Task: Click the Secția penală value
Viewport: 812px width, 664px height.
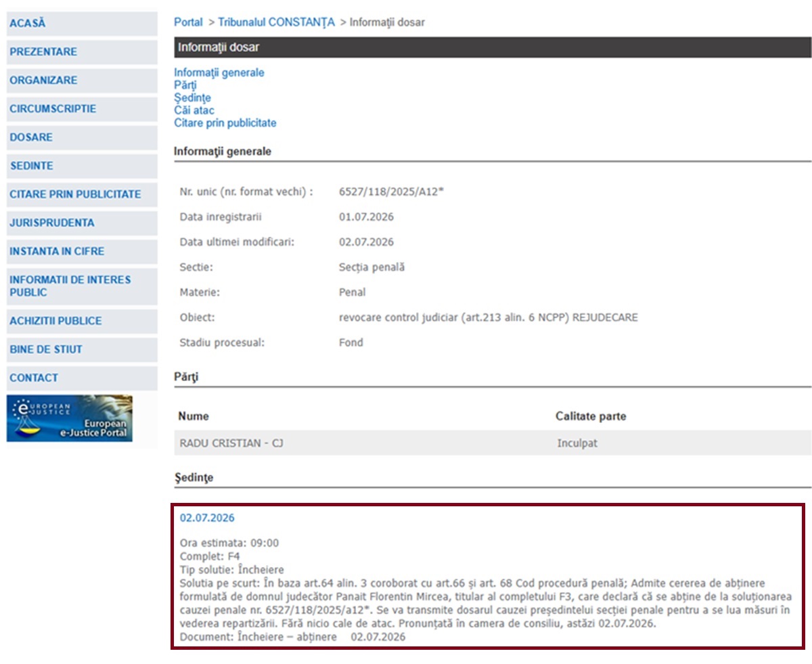Action: 371,267
